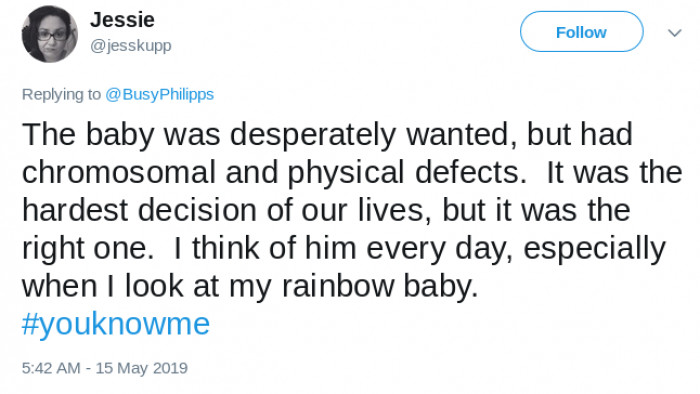Click the display name Jessie
Image resolution: width=700 pixels, height=394 pixels.
pyautogui.click(x=122, y=20)
